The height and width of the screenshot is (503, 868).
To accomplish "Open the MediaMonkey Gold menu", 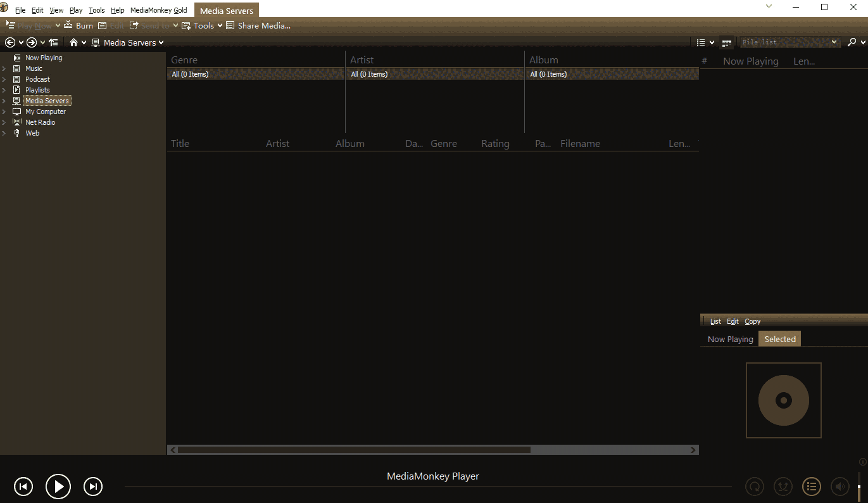I will pos(158,10).
